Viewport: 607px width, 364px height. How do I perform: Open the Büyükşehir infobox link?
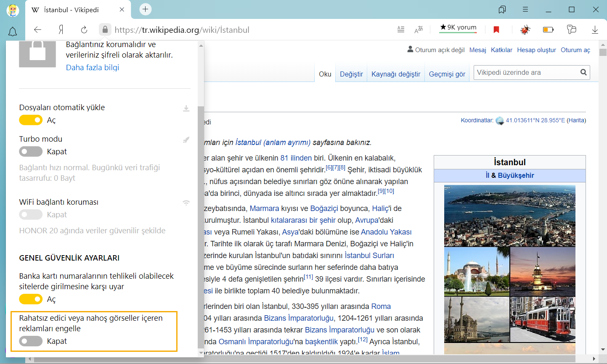coord(516,175)
